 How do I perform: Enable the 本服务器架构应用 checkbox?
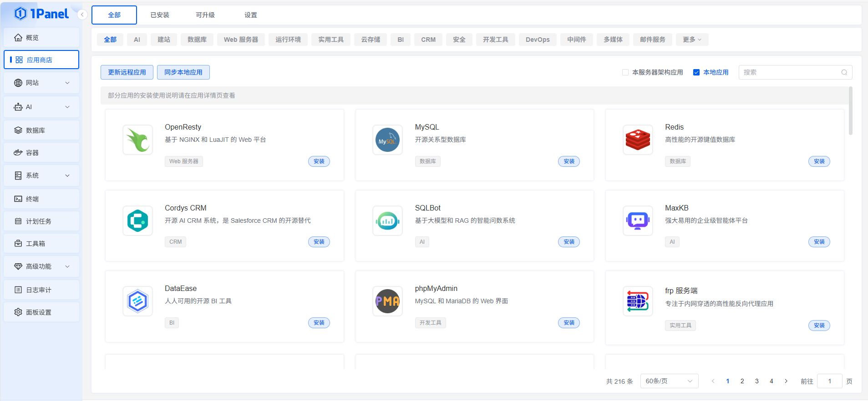[625, 72]
